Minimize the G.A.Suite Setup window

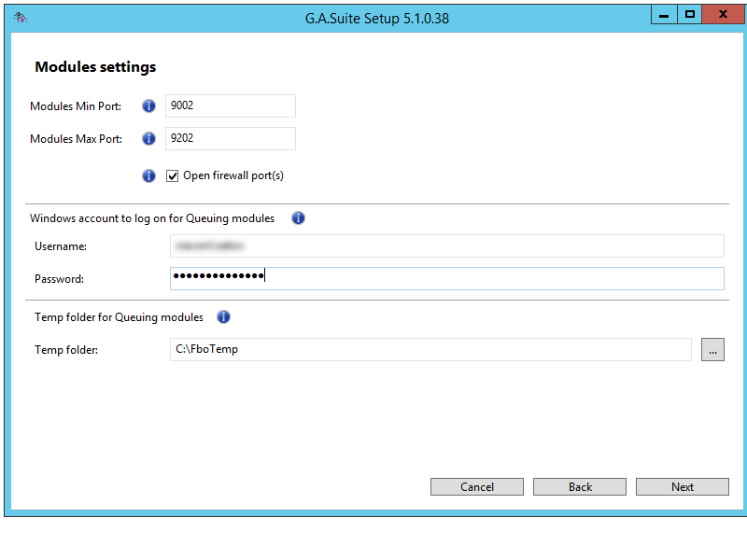[x=664, y=15]
